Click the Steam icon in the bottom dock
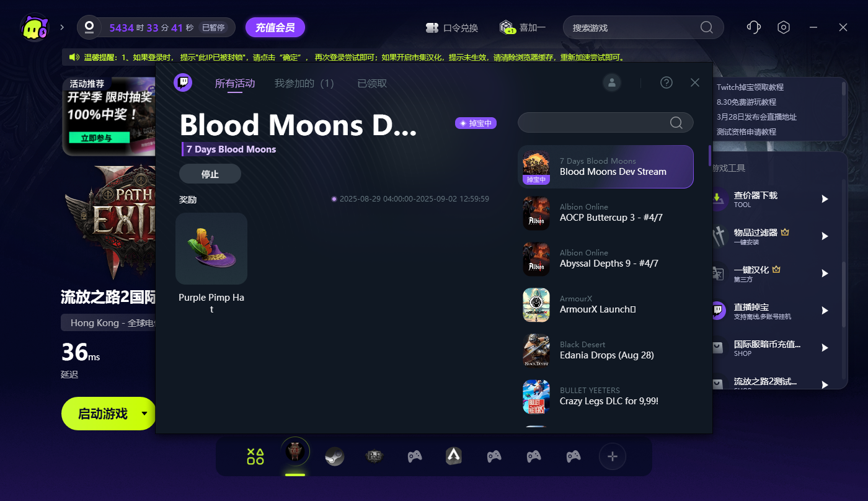868x501 pixels. pyautogui.click(x=335, y=457)
